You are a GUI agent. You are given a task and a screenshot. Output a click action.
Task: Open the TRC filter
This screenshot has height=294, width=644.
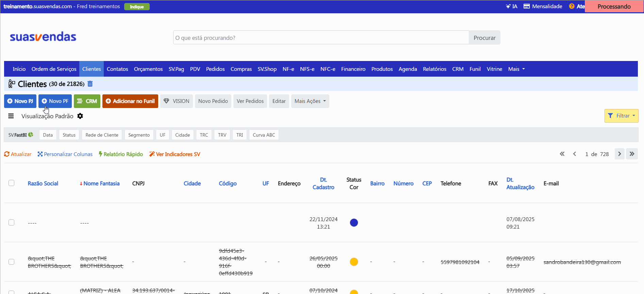(204, 135)
